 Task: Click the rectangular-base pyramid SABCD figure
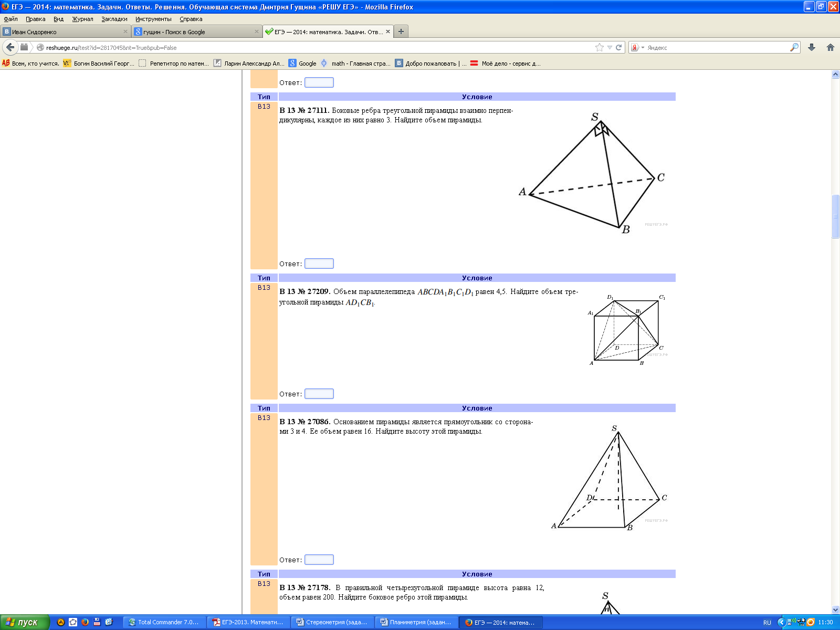pos(609,478)
